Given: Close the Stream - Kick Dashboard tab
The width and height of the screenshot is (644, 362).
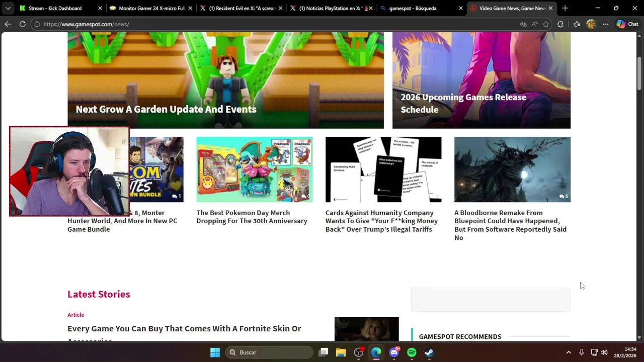Looking at the screenshot, I should [x=100, y=8].
